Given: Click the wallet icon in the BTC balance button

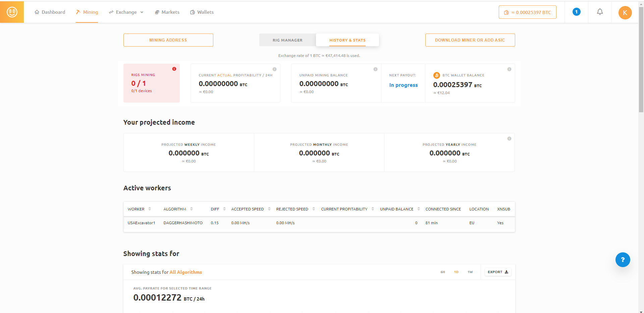Looking at the screenshot, I should [506, 12].
